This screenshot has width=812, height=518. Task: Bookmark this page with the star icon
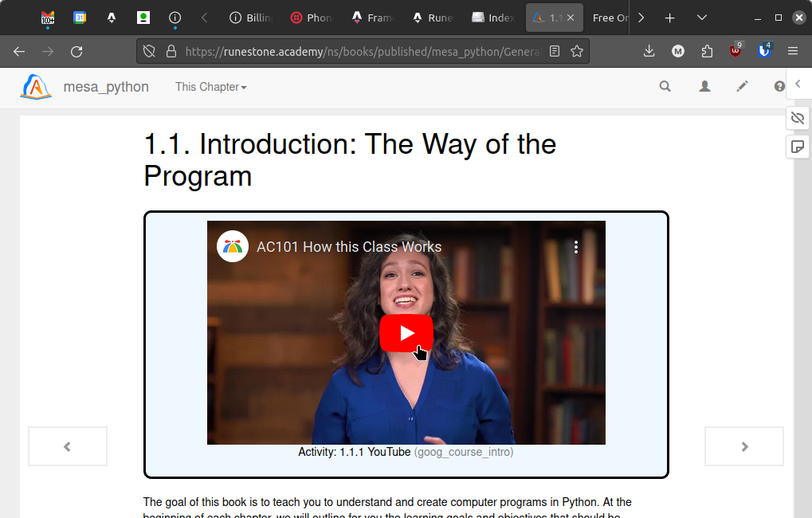point(577,52)
